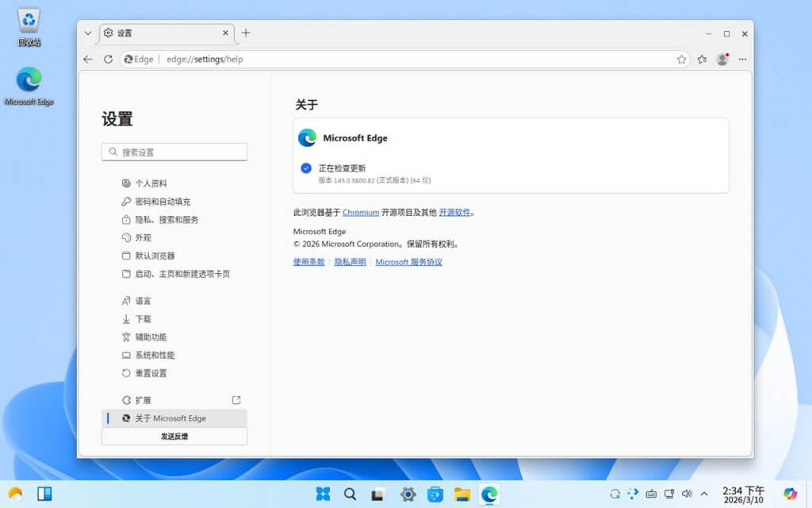Image resolution: width=812 pixels, height=508 pixels.
Task: Click the version text 版本 145.0.3800.82
Action: [x=374, y=180]
